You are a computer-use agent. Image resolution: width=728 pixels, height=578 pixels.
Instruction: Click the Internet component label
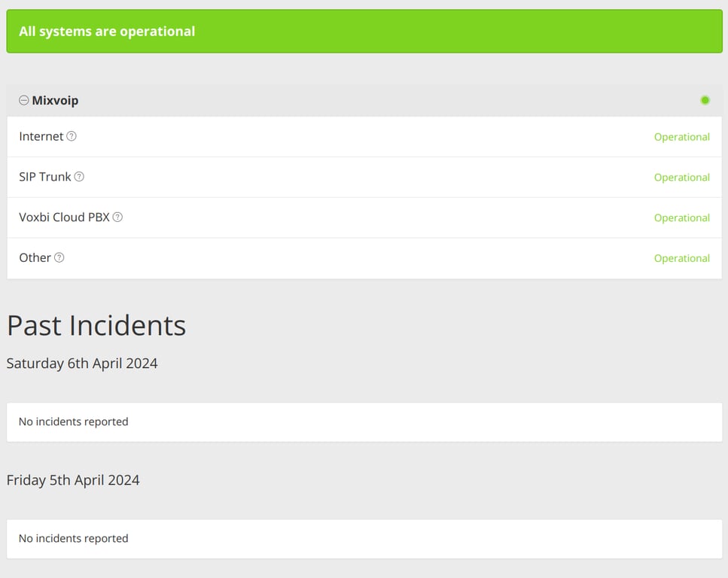pos(41,136)
